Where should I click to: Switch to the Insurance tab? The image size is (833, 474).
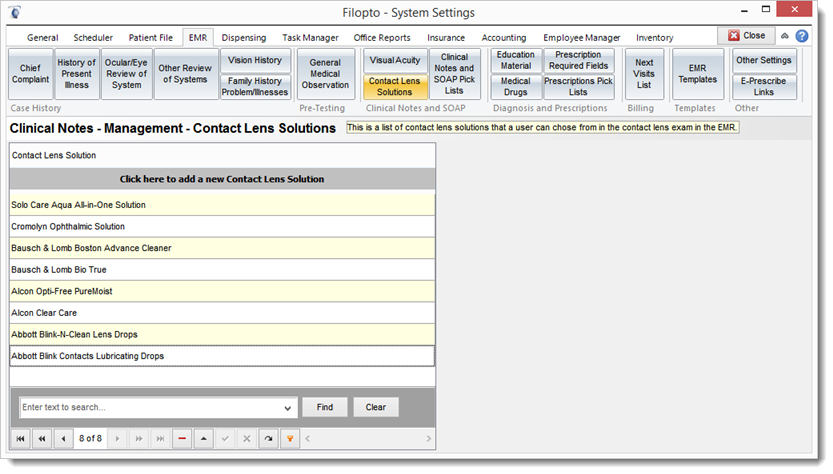446,38
